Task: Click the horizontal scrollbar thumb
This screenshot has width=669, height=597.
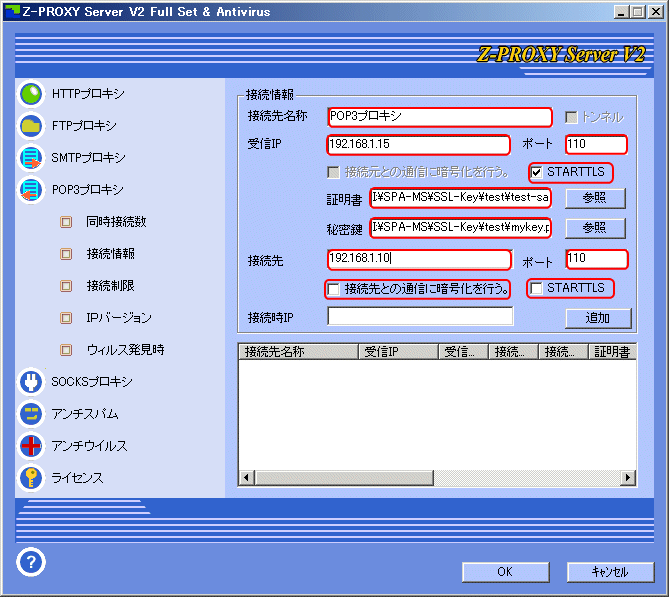Action: (344, 477)
